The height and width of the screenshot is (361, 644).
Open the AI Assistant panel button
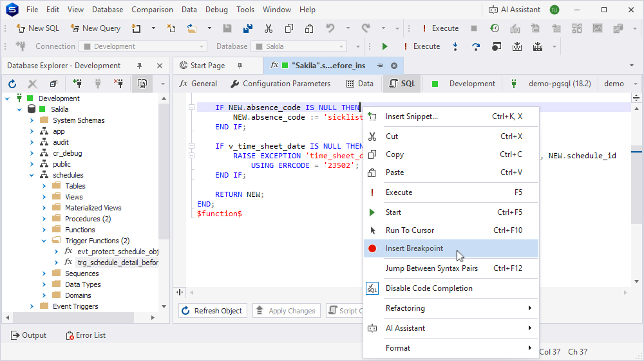point(515,10)
